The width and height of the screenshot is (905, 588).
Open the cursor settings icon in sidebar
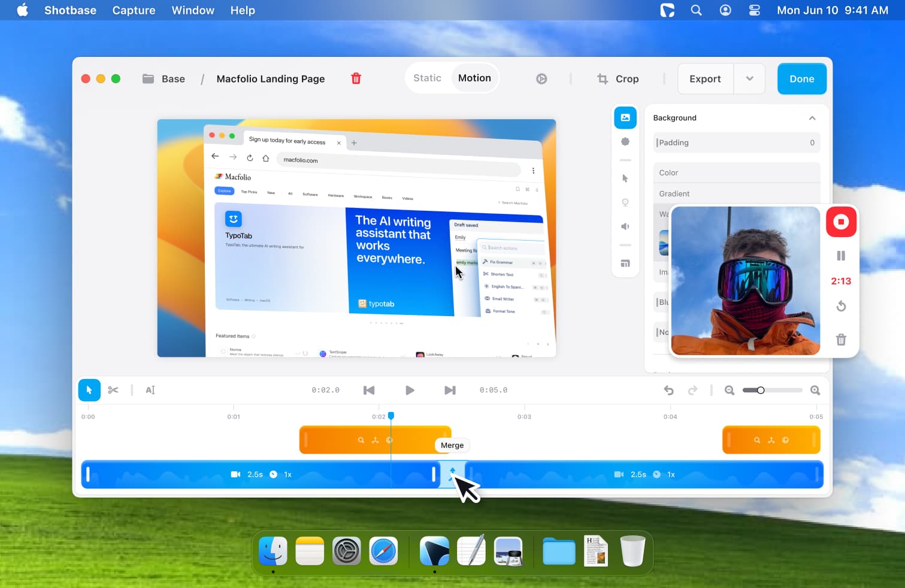point(625,178)
